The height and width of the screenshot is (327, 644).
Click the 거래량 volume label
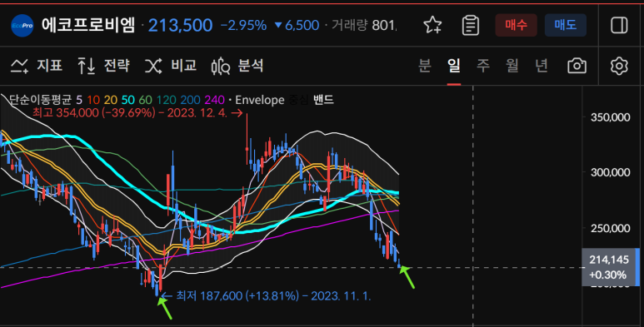(350, 26)
